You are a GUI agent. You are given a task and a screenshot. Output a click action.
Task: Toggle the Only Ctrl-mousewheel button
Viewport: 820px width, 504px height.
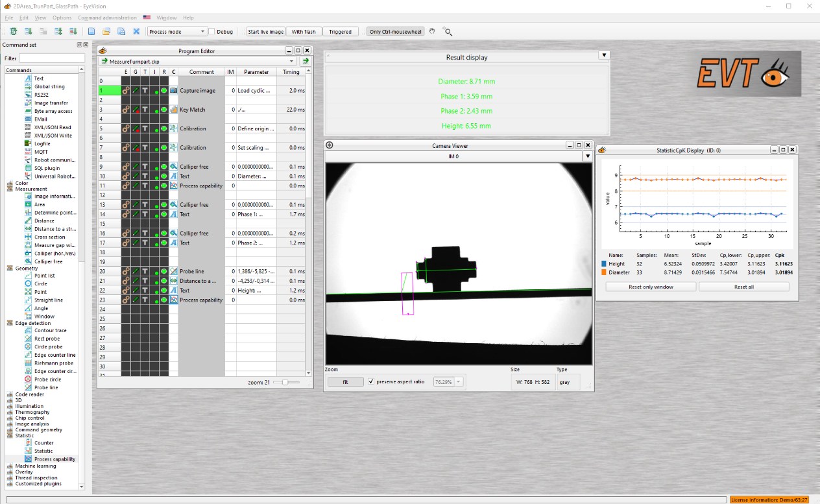(394, 31)
